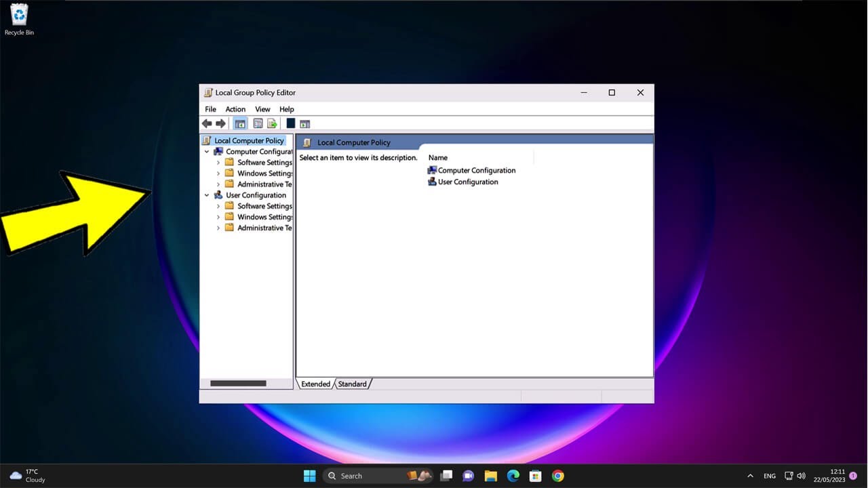Click the Back arrow toolbar icon

pos(207,123)
